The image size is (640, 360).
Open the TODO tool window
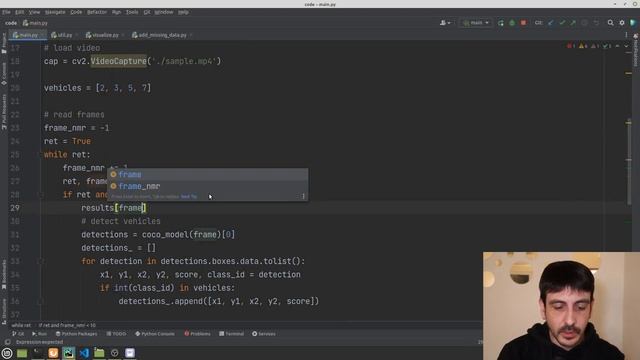coord(116,334)
